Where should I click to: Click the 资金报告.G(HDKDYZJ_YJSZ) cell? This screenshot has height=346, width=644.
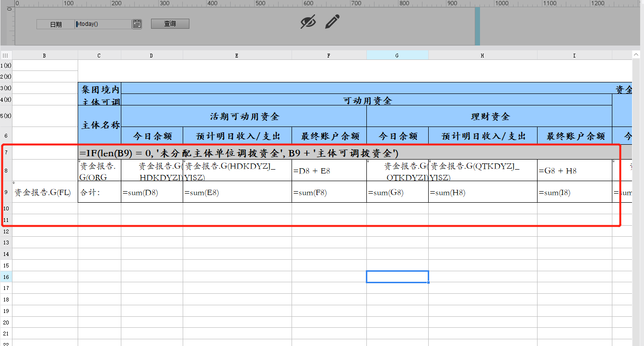237,171
